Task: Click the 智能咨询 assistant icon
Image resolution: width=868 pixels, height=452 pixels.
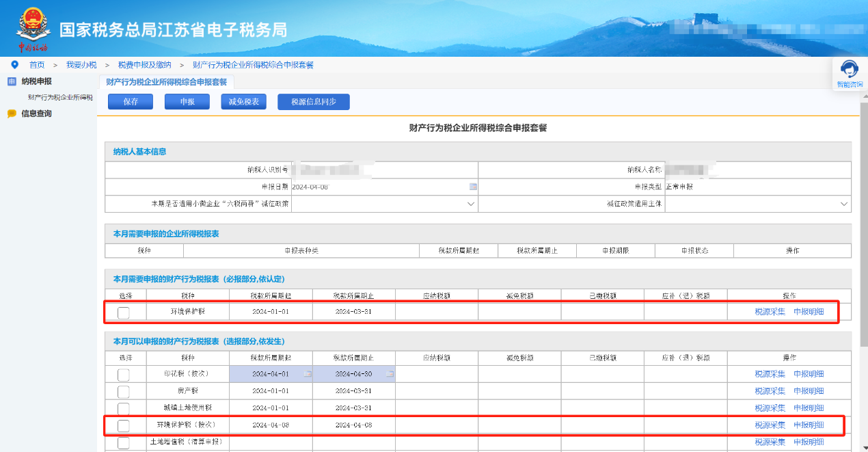Action: pyautogui.click(x=850, y=70)
